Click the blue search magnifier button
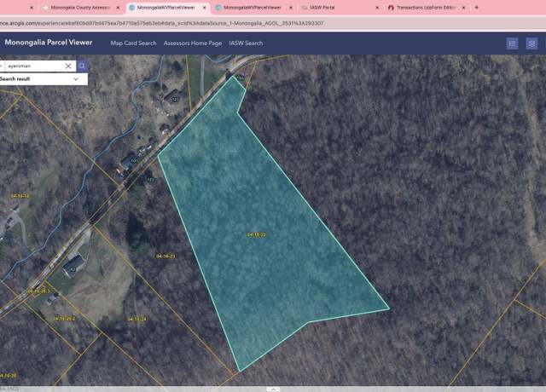Screen dimensions: 546x392 [x=82, y=66]
